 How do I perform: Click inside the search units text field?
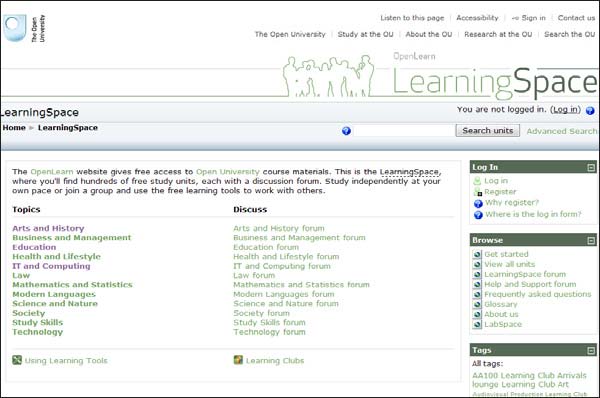(x=404, y=131)
